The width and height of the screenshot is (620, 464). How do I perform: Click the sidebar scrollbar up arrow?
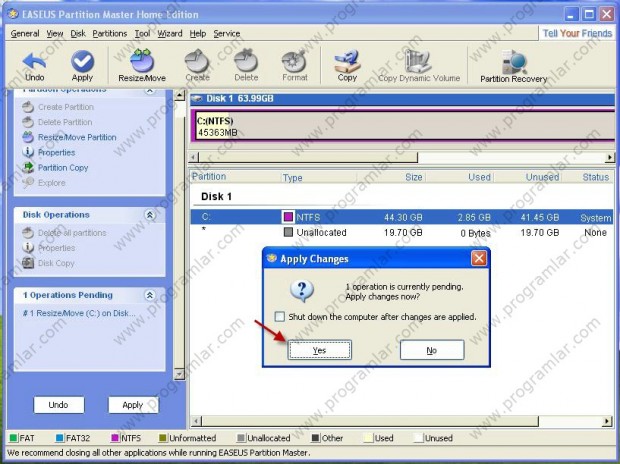(x=180, y=95)
